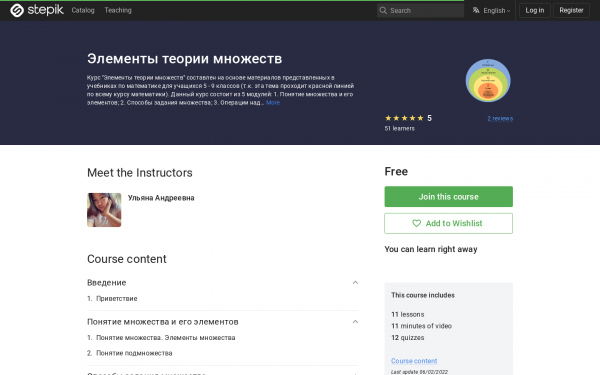Click the heart icon on Add to Wishlist
Image resolution: width=600 pixels, height=375 pixels.
tap(416, 223)
